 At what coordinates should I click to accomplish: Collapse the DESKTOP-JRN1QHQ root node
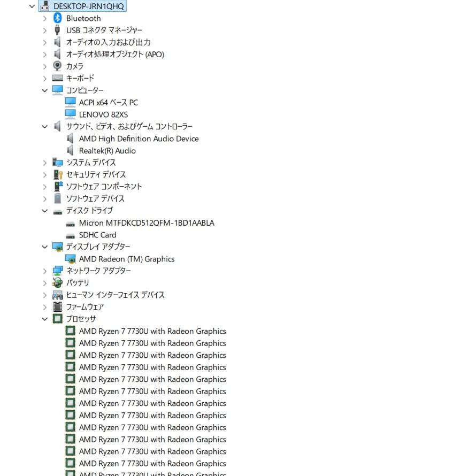(x=32, y=6)
